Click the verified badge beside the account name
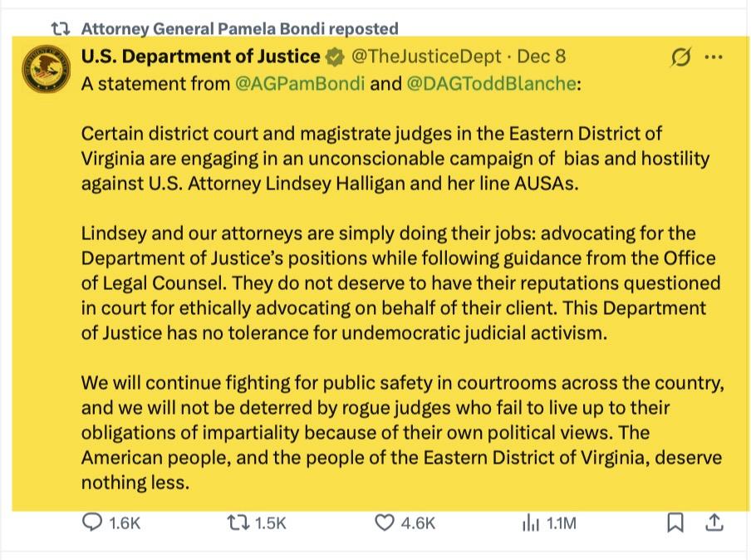The height and width of the screenshot is (560, 751). 335,56
